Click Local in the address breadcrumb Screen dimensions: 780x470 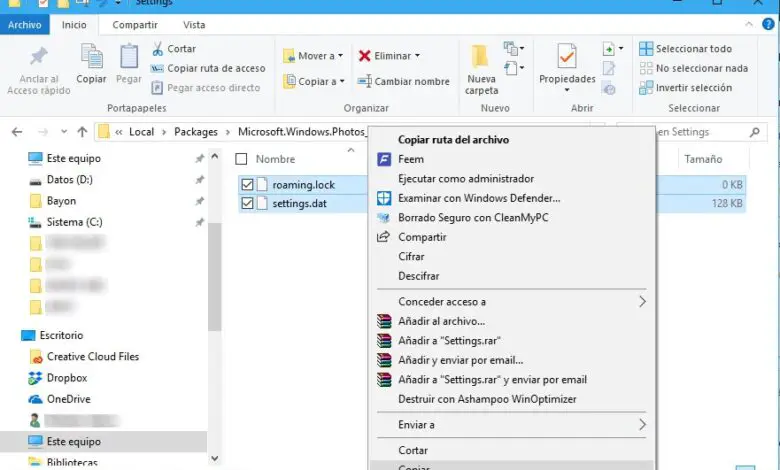click(x=141, y=132)
